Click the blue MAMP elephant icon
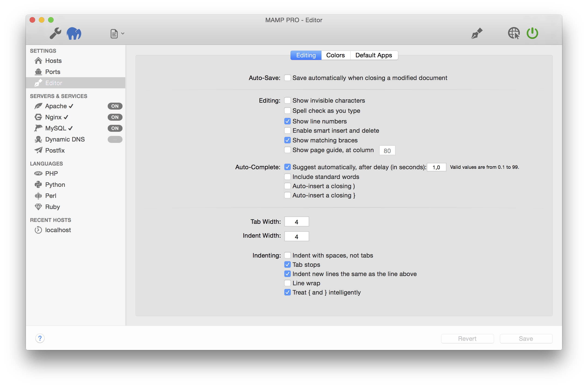 74,33
